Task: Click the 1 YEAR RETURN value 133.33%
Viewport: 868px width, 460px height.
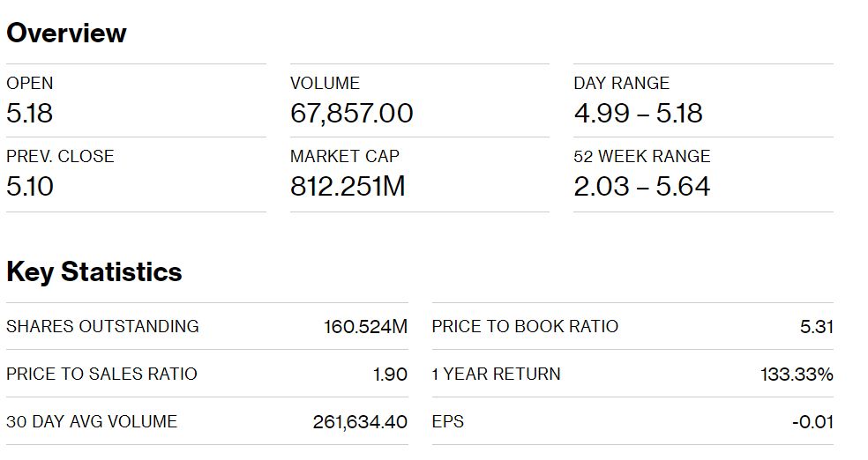Action: point(797,375)
